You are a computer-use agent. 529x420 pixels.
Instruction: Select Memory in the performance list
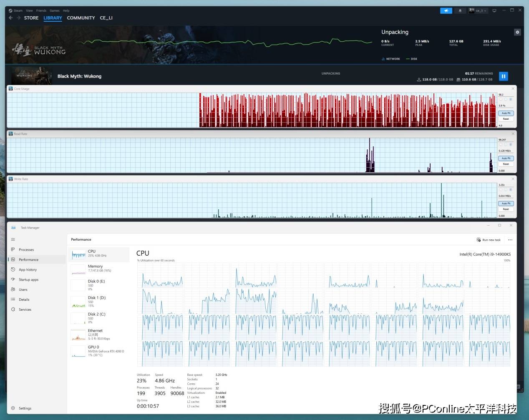click(x=95, y=268)
